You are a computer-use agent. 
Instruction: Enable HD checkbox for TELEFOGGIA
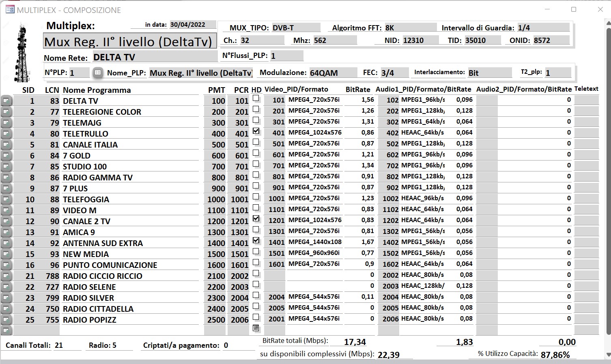tap(256, 197)
